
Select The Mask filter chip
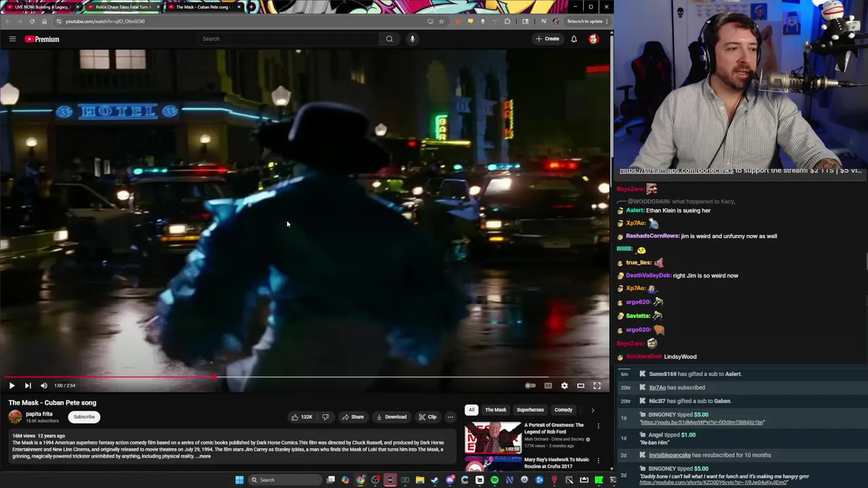[496, 410]
